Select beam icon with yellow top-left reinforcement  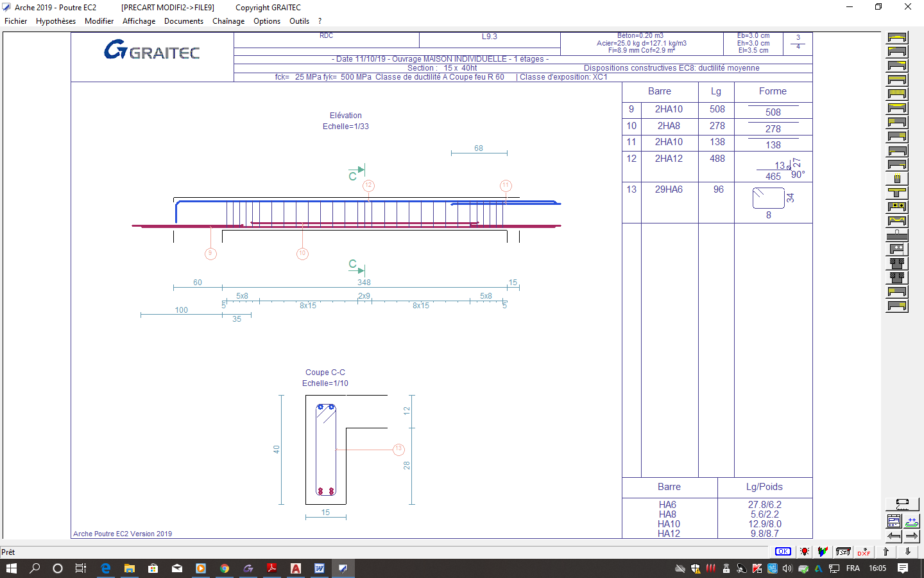pos(897,51)
